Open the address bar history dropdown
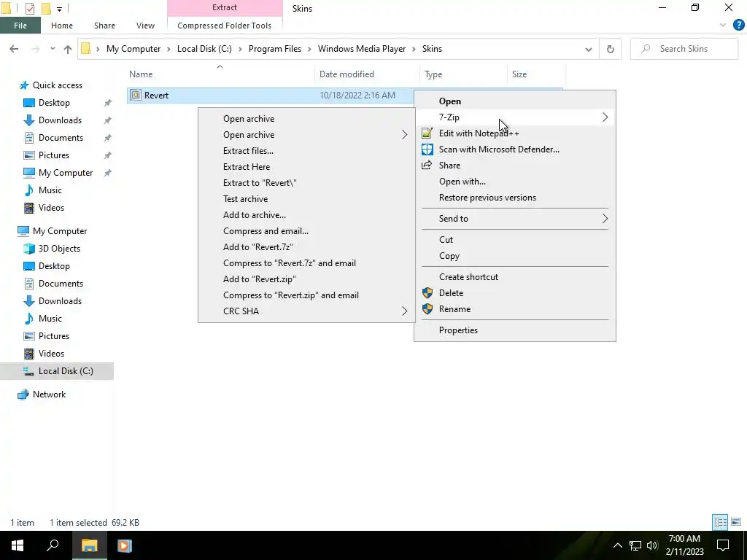 coord(589,49)
